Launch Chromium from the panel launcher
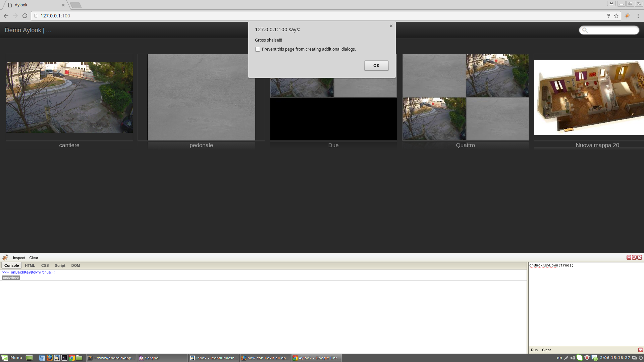Image resolution: width=644 pixels, height=362 pixels. [42, 358]
